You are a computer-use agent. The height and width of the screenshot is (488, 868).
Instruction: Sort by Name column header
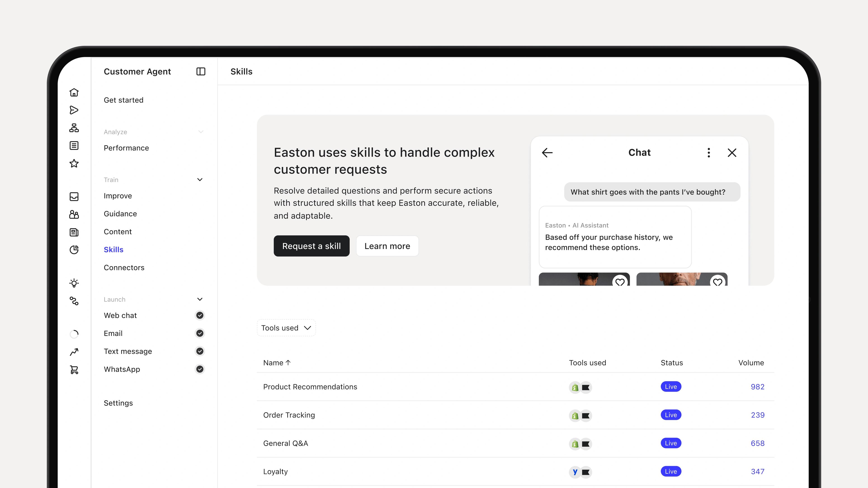coord(277,363)
